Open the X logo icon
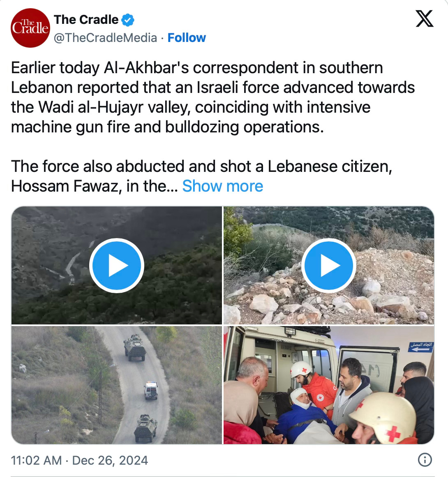 (425, 19)
